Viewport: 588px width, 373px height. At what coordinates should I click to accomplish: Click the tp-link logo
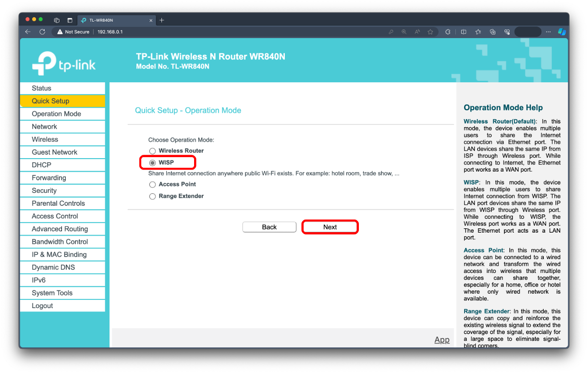64,62
